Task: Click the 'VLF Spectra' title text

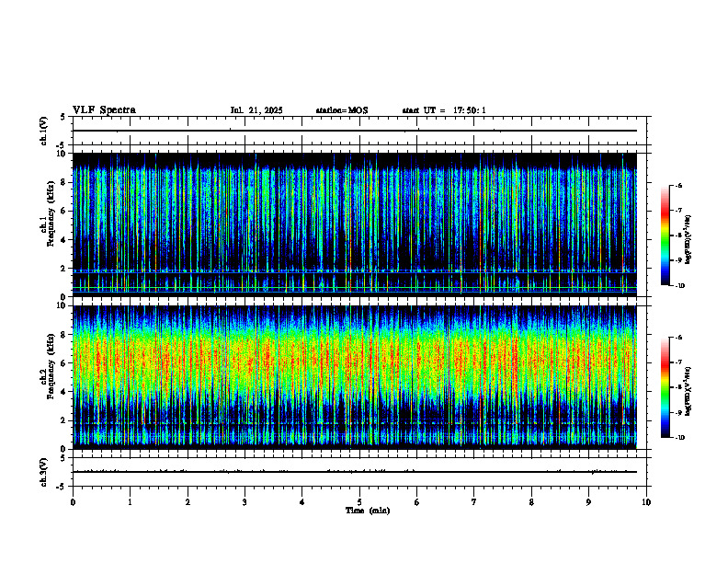Action: (104, 110)
